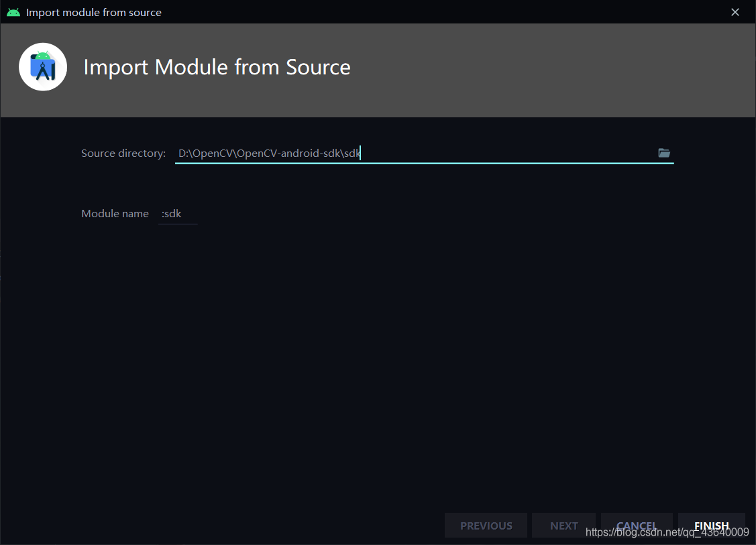Click the PREVIOUS button

486,526
